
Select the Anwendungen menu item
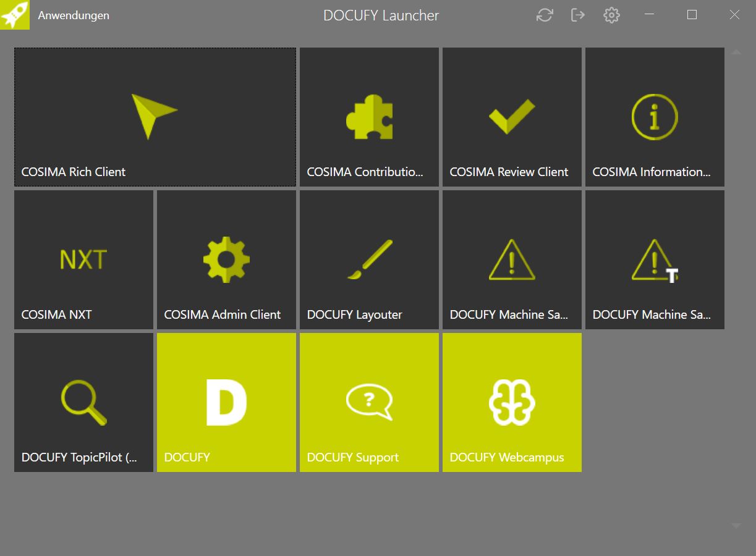pyautogui.click(x=74, y=15)
